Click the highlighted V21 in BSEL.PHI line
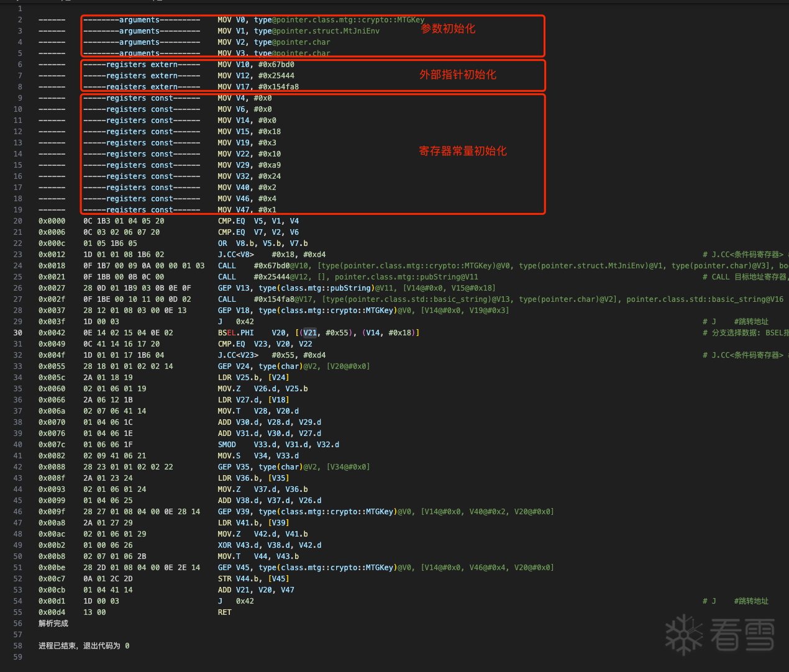Screen dimensions: 789x672 point(310,333)
